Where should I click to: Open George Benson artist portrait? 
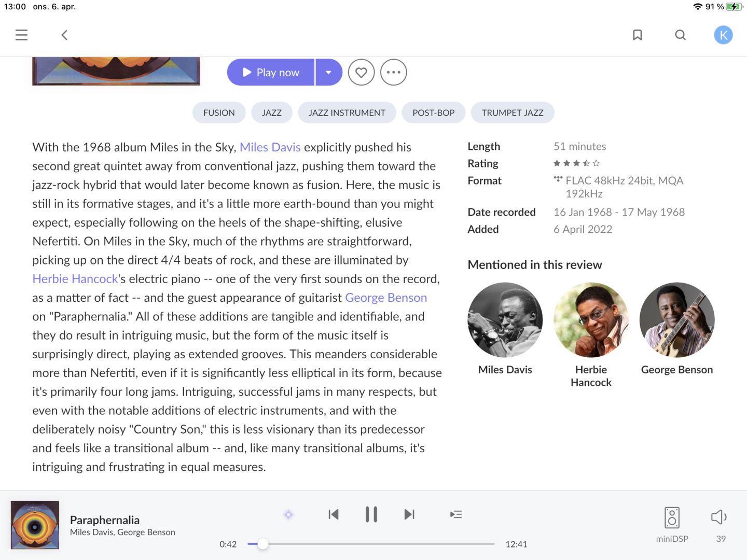pos(677,320)
